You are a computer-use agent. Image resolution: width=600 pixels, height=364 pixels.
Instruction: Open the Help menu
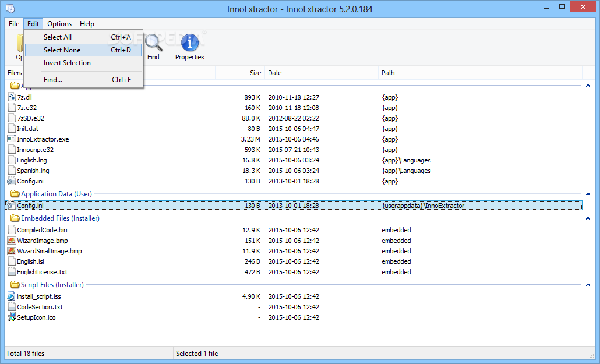[x=87, y=24]
